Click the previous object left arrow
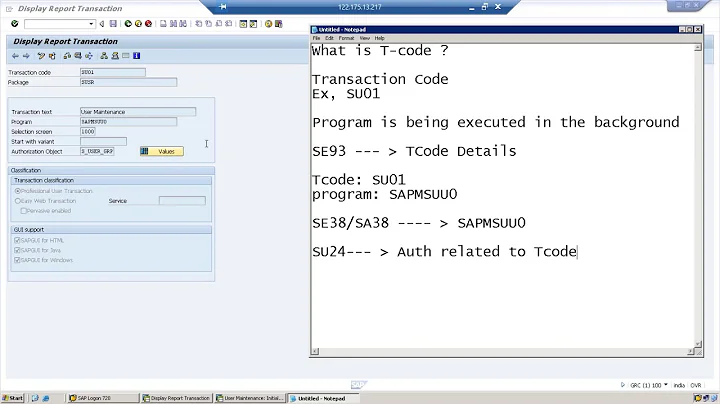This screenshot has height=404, width=720. tap(15, 56)
